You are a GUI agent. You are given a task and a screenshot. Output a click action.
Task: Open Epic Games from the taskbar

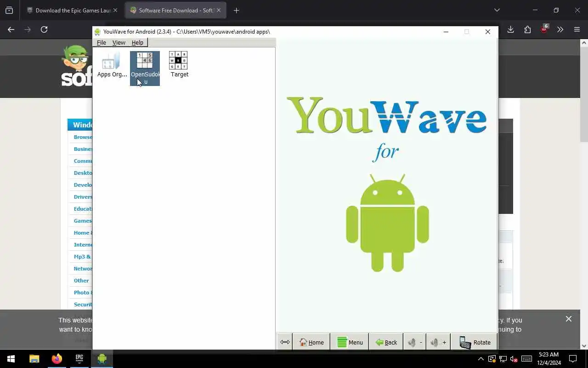(79, 359)
